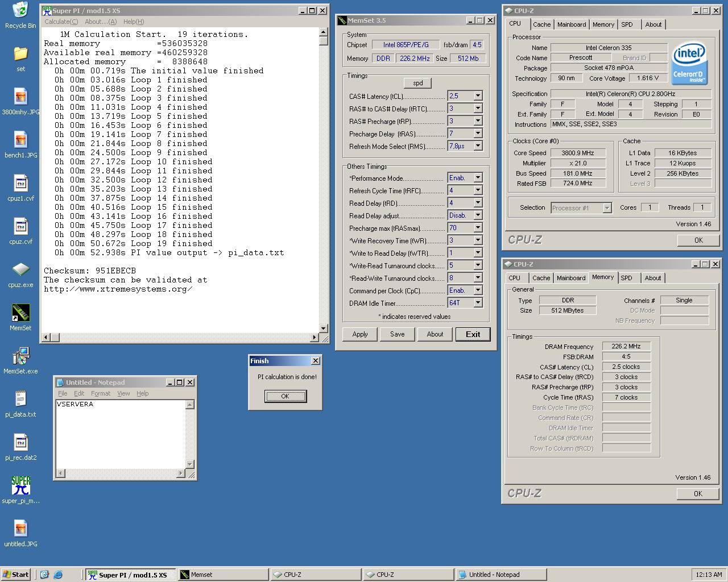
Task: Open Read Delay (tRD) dropdown
Action: pyautogui.click(x=478, y=203)
